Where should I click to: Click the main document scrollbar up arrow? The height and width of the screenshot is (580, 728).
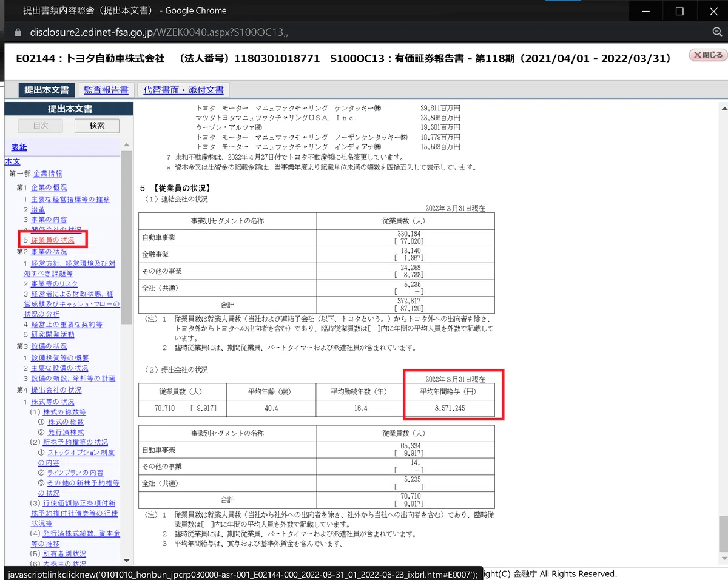(x=723, y=109)
